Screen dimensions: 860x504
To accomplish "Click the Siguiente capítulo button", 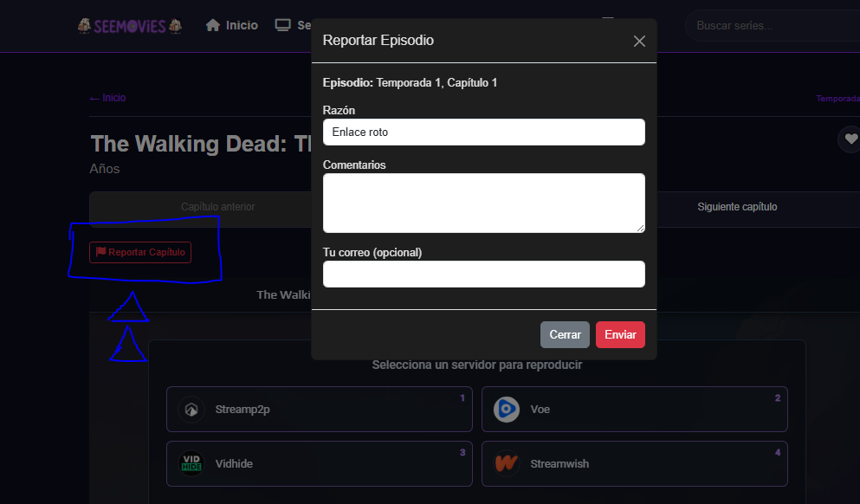I will point(736,207).
